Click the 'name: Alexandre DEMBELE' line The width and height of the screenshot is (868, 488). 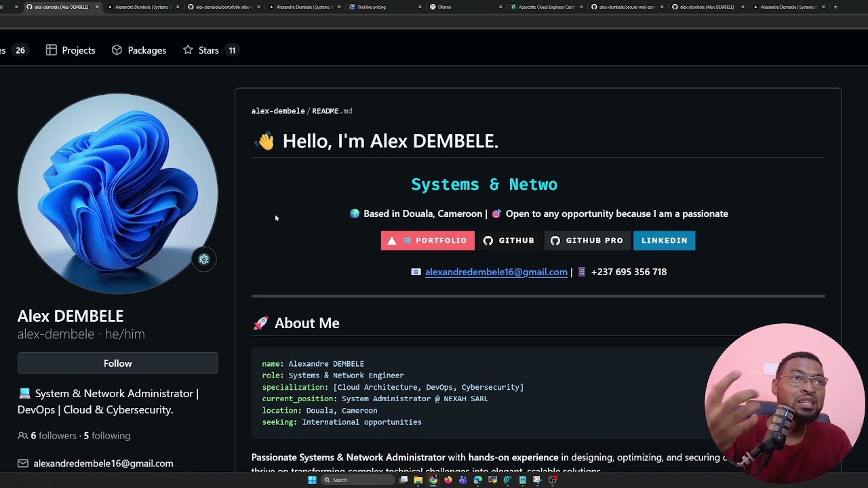[313, 364]
